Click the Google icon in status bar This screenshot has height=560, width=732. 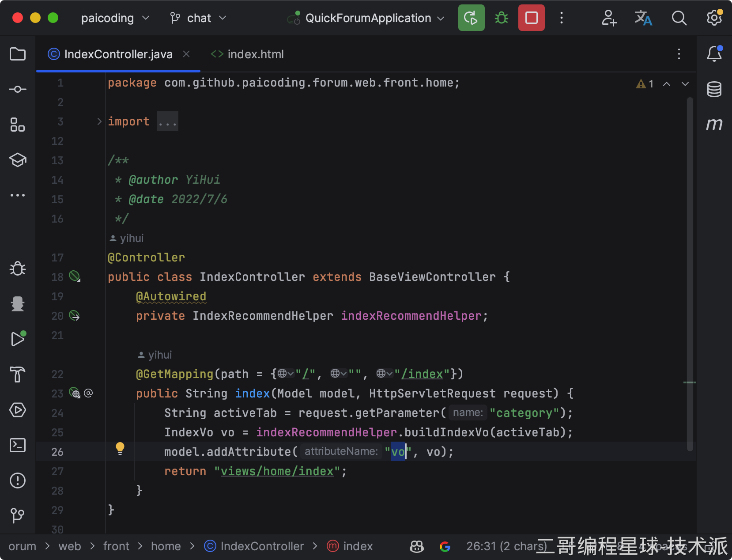(445, 547)
